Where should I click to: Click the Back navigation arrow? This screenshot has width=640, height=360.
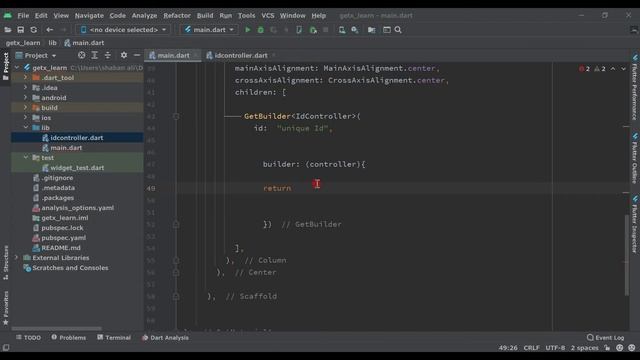tap(49, 30)
